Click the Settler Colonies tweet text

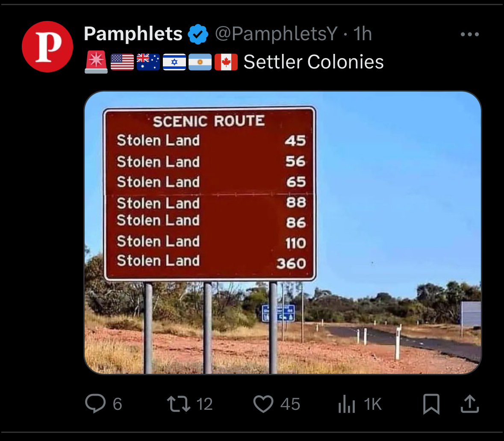[313, 62]
